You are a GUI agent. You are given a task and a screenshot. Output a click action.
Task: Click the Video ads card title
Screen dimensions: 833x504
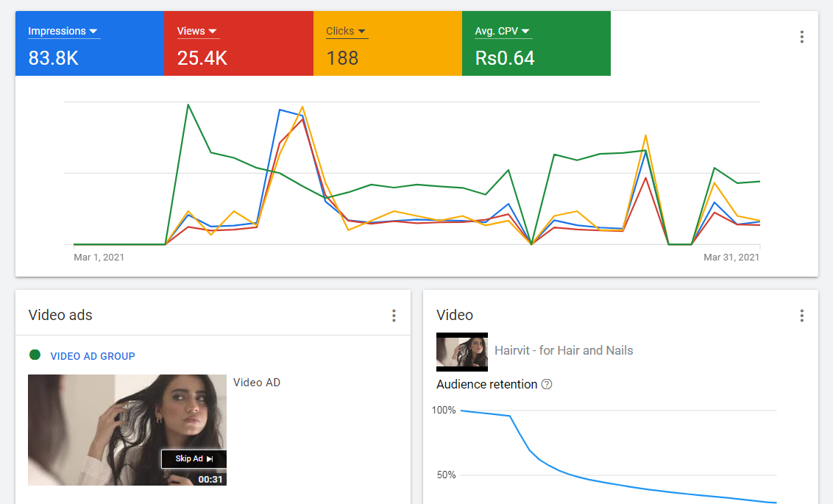click(x=60, y=315)
